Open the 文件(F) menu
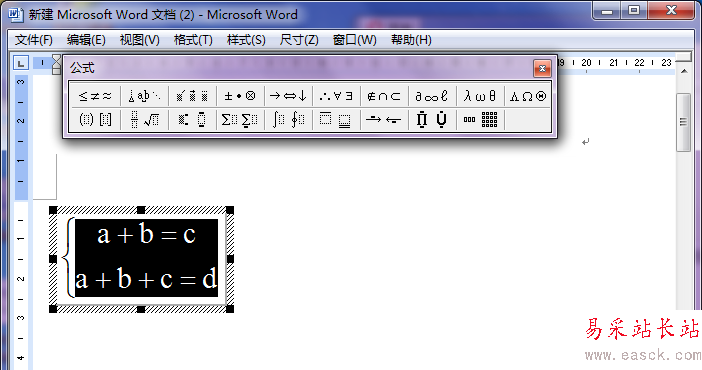The image size is (702, 370). pyautogui.click(x=34, y=40)
